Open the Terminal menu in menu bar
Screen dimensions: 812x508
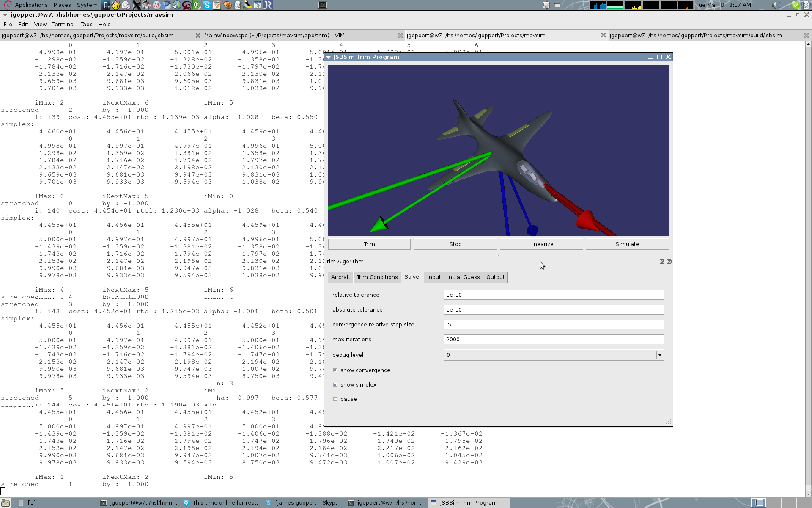point(63,25)
